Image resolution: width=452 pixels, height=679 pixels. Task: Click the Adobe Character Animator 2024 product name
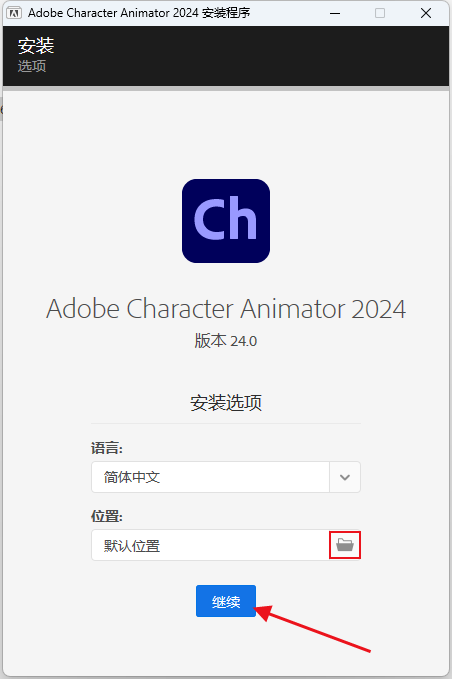(x=226, y=309)
